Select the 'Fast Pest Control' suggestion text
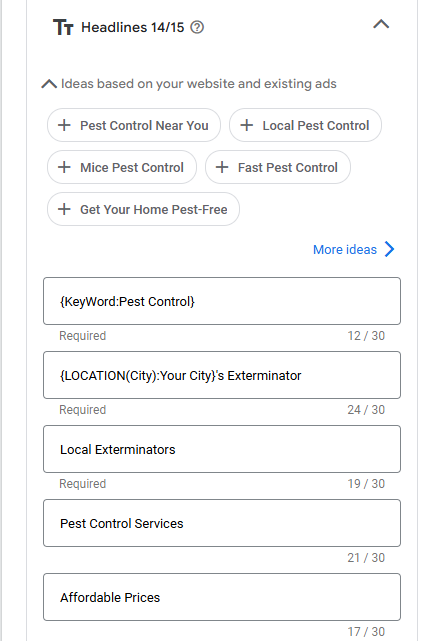Image resolution: width=423 pixels, height=641 pixels. 288,168
